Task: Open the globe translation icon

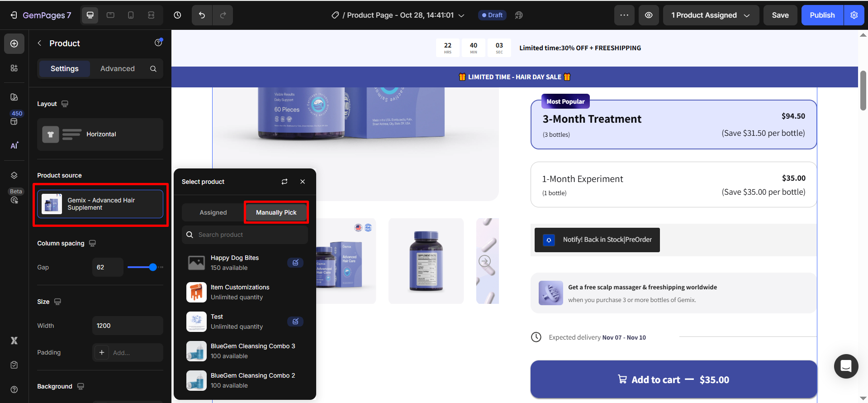Action: 519,15
